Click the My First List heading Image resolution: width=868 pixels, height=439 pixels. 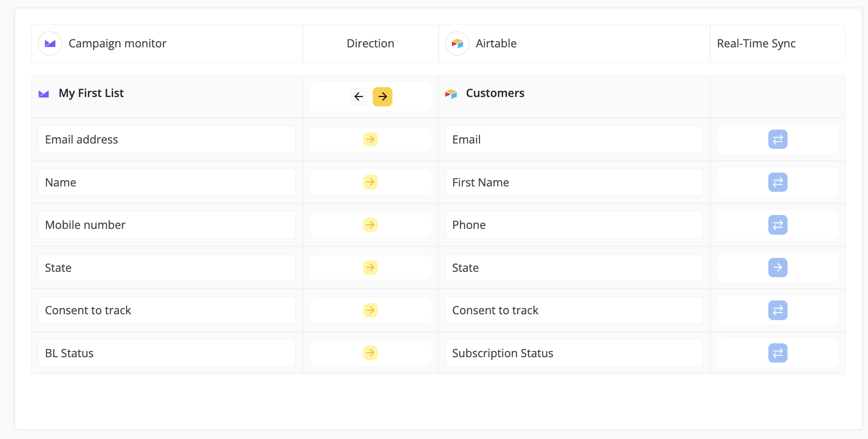pyautogui.click(x=91, y=93)
